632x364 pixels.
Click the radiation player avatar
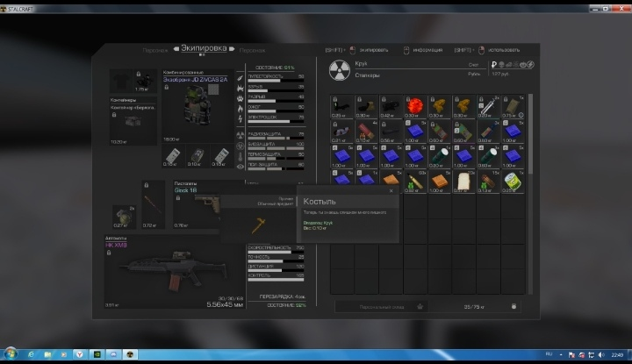(x=340, y=70)
